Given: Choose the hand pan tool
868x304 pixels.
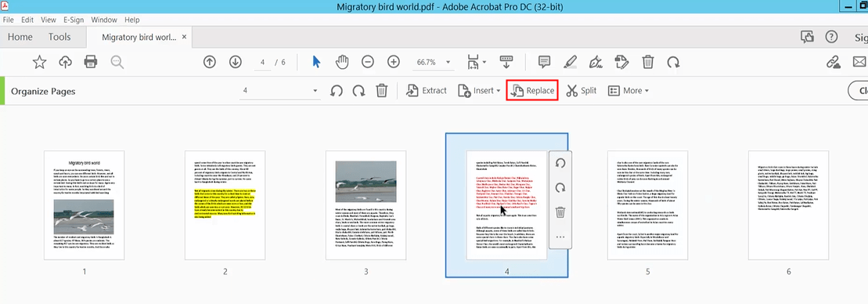Looking at the screenshot, I should pyautogui.click(x=343, y=61).
